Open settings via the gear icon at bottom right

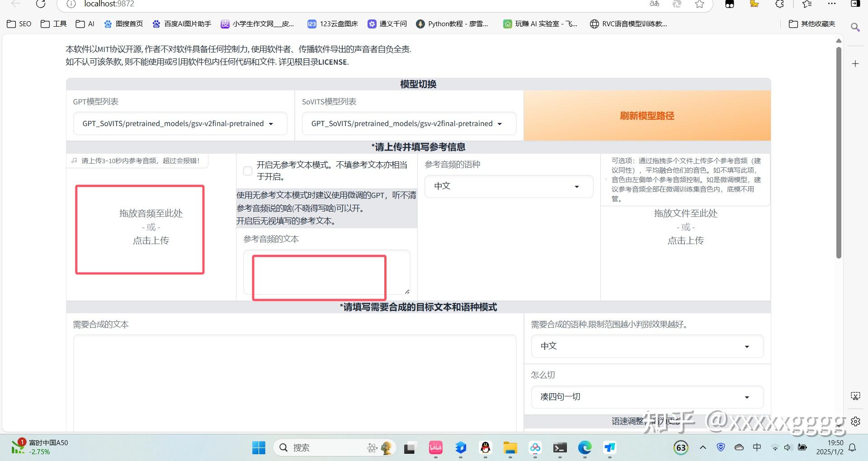click(856, 421)
